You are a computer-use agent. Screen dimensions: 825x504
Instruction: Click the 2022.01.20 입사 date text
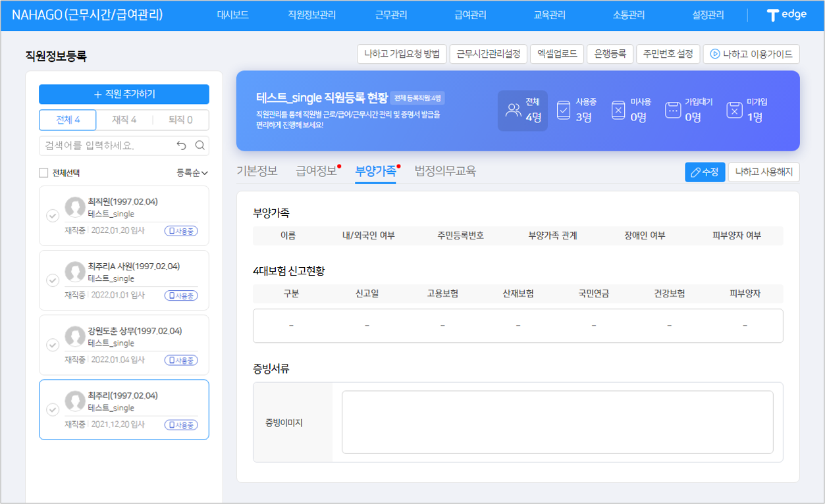click(118, 231)
